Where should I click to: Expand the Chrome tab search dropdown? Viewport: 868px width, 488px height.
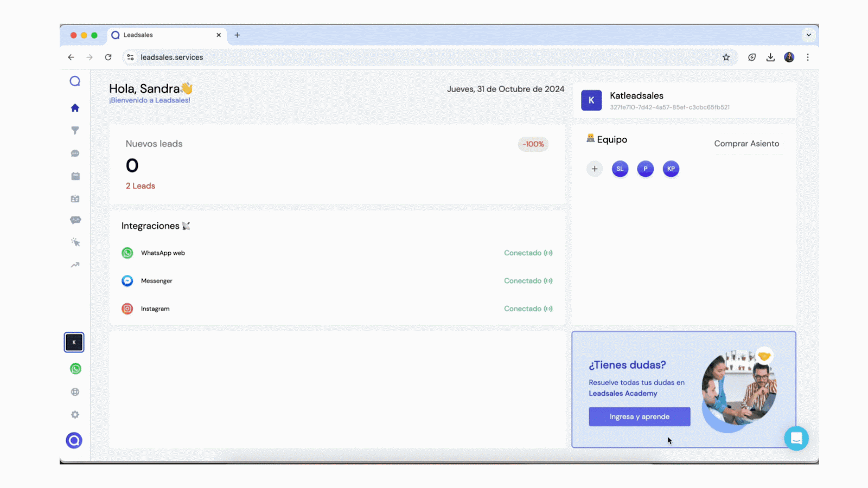[808, 35]
